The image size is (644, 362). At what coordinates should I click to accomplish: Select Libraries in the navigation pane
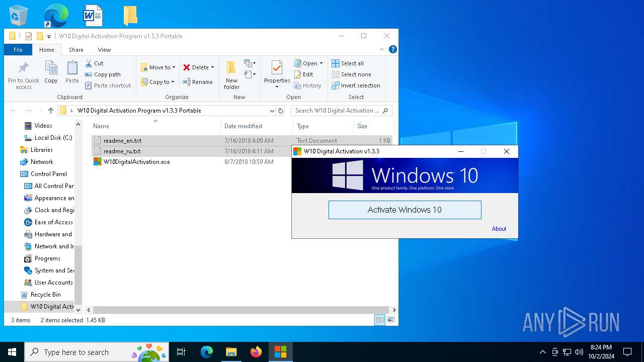coord(41,150)
